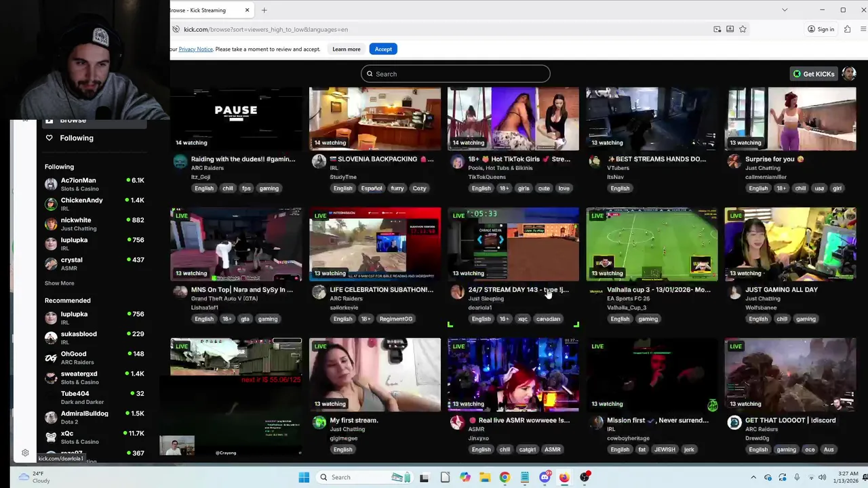Click the VTubers category link

tap(618, 168)
